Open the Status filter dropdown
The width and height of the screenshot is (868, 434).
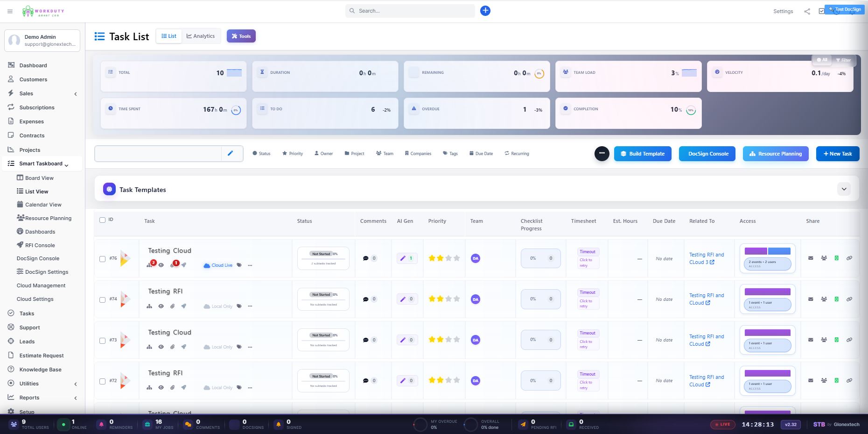coord(261,154)
